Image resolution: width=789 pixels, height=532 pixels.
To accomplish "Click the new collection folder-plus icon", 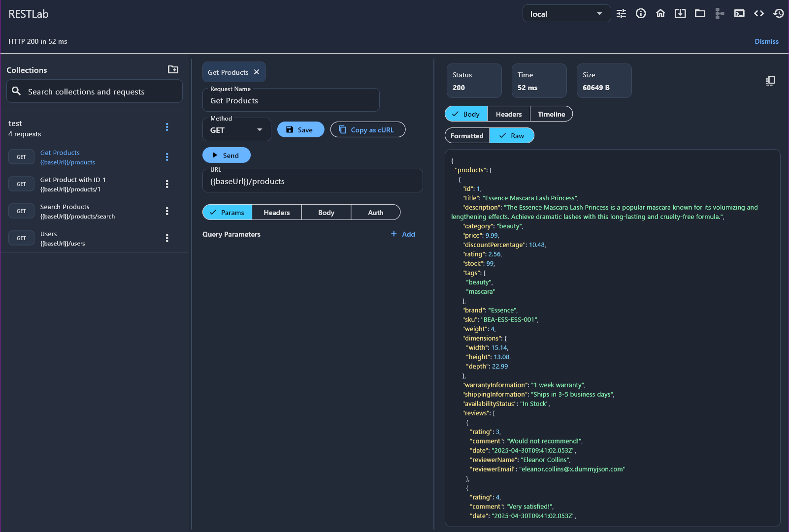I will pyautogui.click(x=173, y=69).
